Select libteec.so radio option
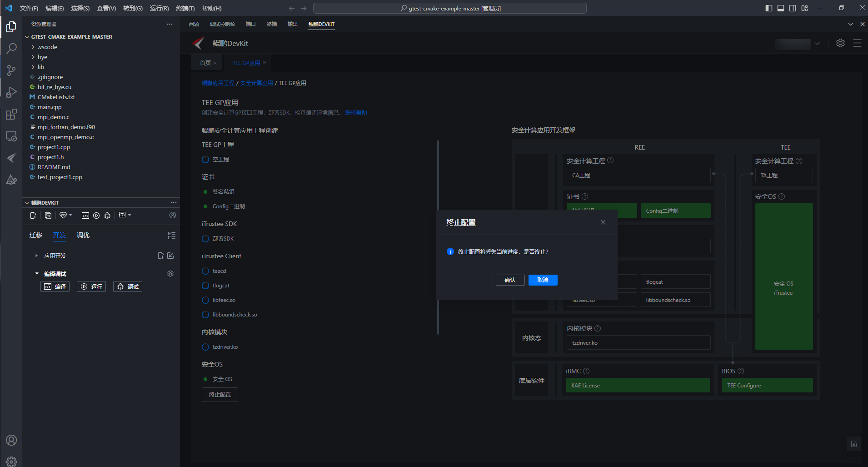868x467 pixels. click(x=205, y=300)
